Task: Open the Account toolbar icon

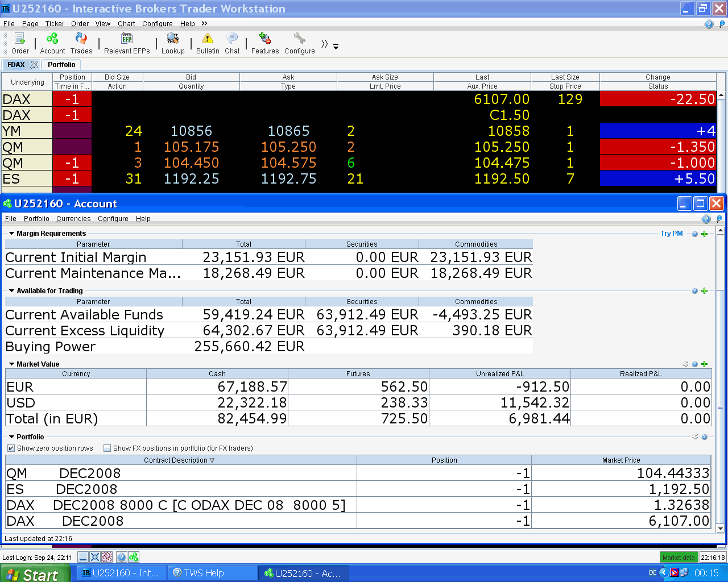Action: click(52, 39)
